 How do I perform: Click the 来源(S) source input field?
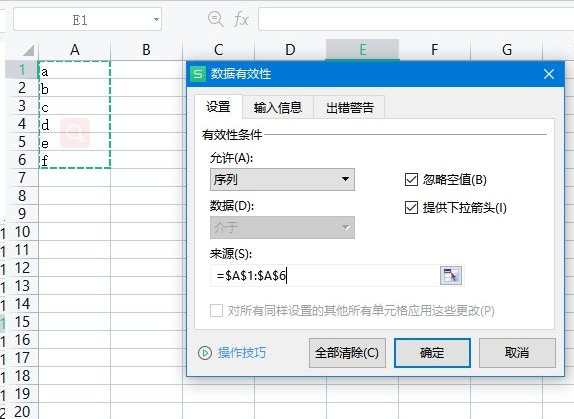[325, 276]
